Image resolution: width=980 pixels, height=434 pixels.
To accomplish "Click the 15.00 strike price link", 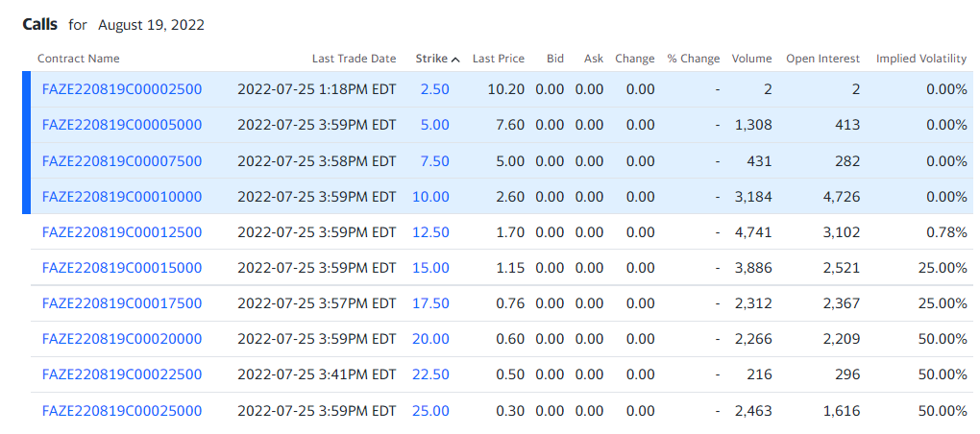I will 430,268.
